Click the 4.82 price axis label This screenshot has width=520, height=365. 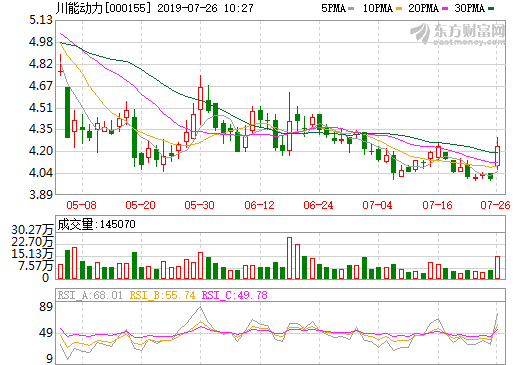click(41, 64)
